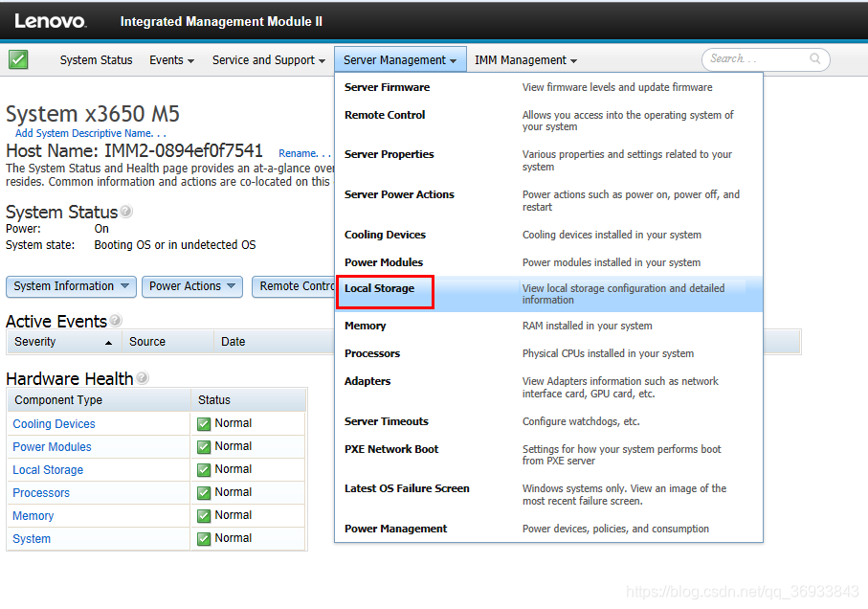
Task: Select Server Firmware menu item
Action: click(x=387, y=87)
